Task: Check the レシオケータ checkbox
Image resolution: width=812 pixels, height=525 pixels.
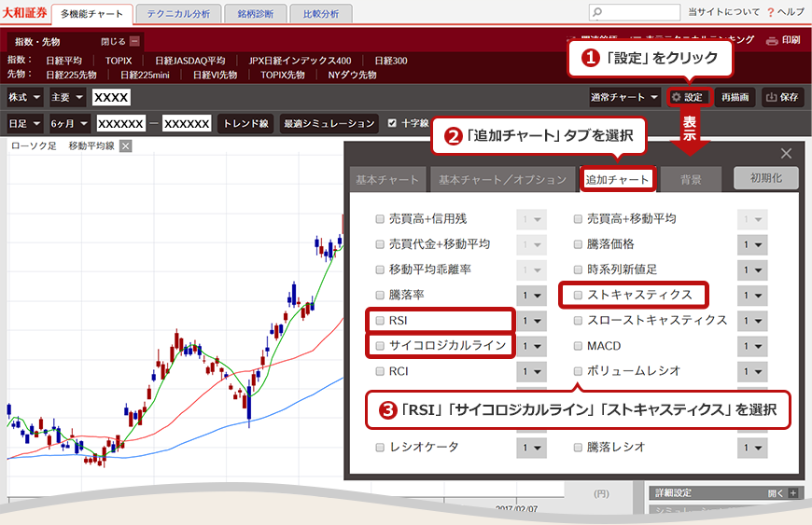Action: (380, 447)
